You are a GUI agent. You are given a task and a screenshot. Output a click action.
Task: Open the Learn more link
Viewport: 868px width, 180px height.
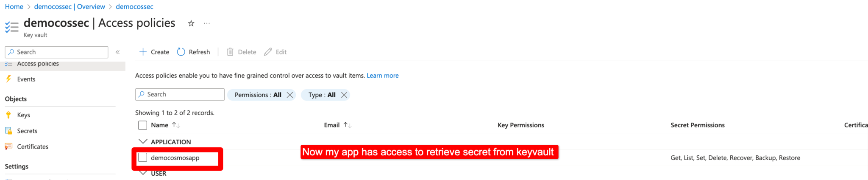[382, 76]
